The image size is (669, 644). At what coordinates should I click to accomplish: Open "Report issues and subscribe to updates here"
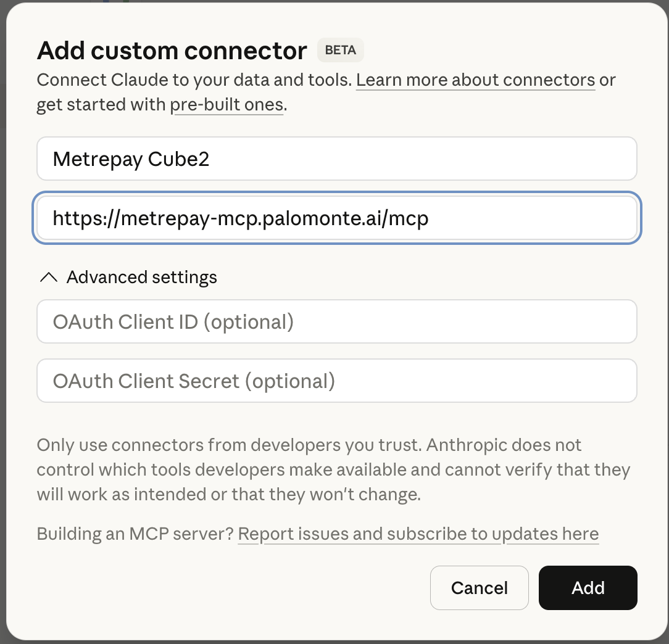(x=418, y=534)
